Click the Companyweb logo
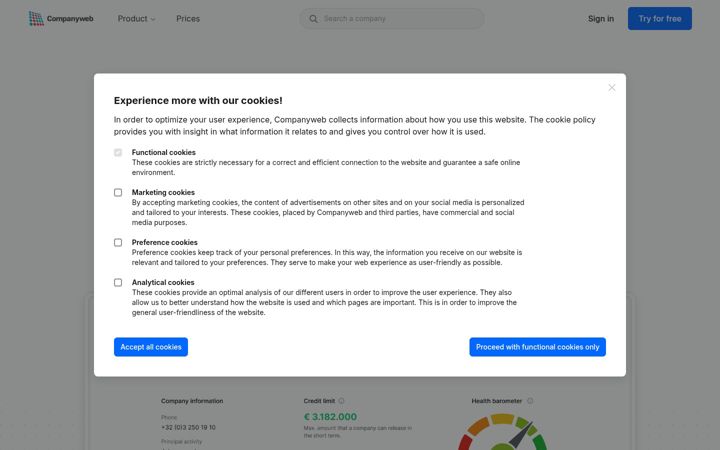Image resolution: width=720 pixels, height=450 pixels. [x=61, y=18]
